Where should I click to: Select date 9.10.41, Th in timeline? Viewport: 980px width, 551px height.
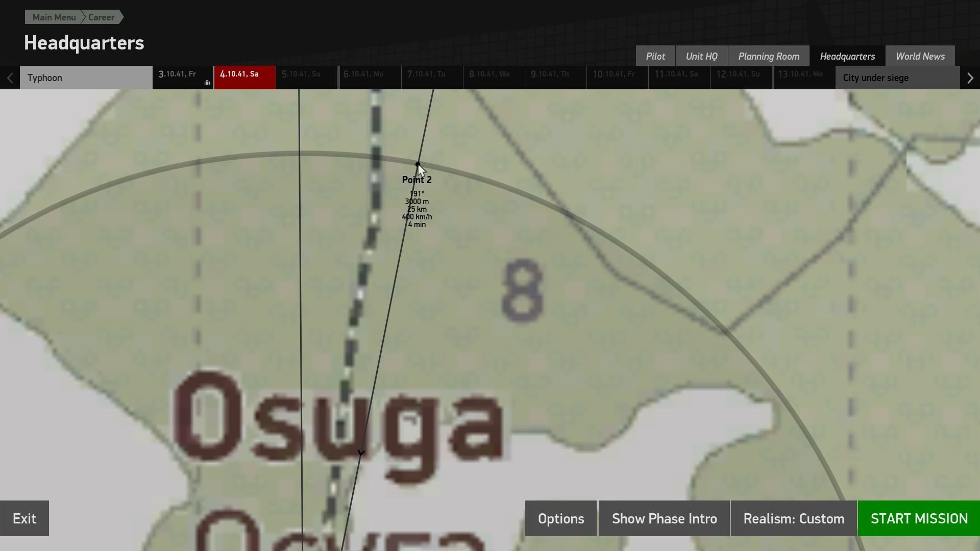(x=556, y=78)
